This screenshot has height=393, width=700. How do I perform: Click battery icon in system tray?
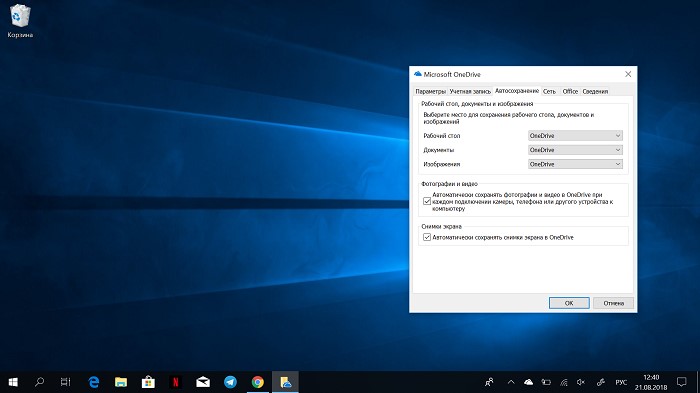pos(546,382)
